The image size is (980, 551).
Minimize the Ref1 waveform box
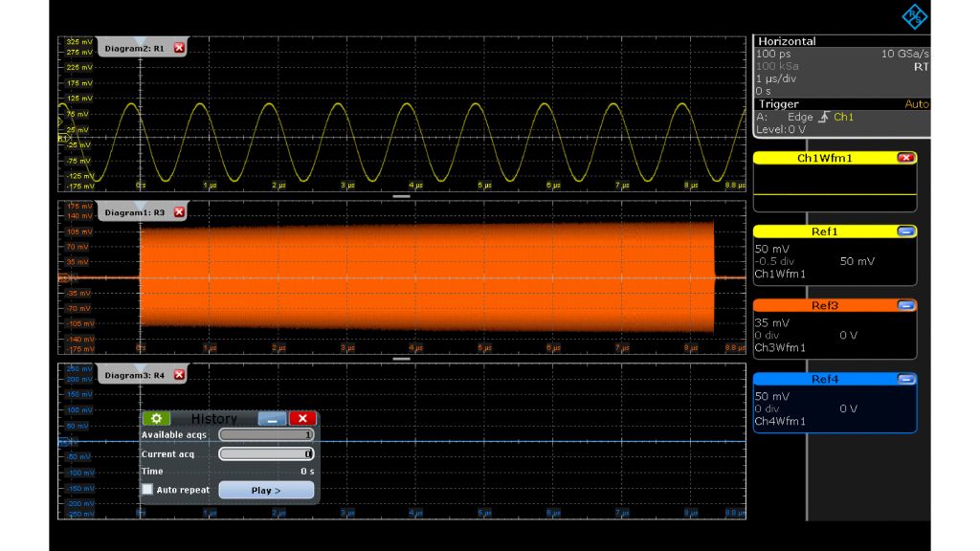click(905, 231)
